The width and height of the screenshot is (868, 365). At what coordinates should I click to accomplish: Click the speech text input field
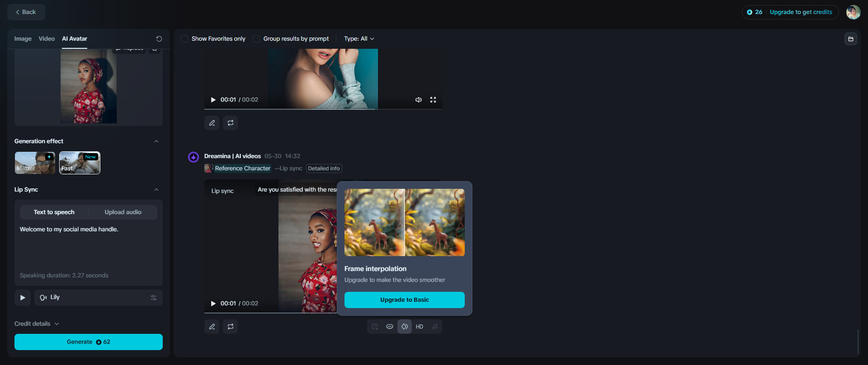click(x=89, y=246)
